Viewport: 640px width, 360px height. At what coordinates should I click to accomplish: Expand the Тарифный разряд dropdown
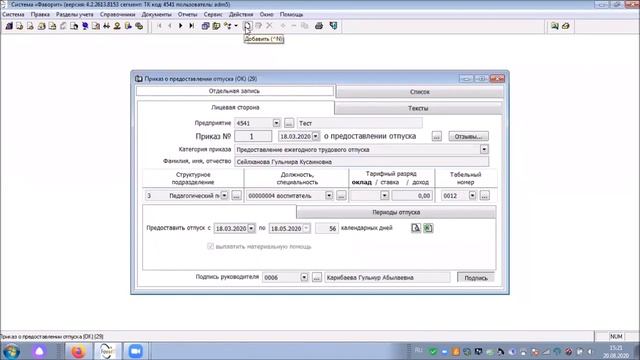pos(384,196)
